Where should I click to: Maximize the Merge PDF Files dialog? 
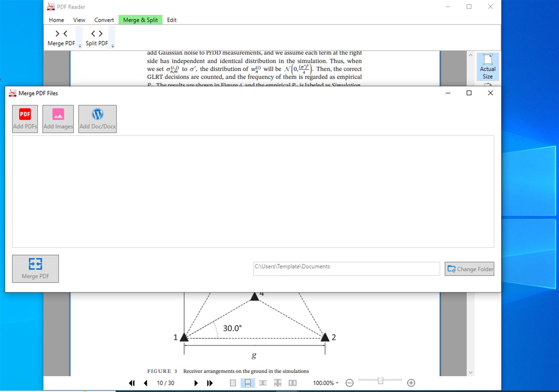469,93
